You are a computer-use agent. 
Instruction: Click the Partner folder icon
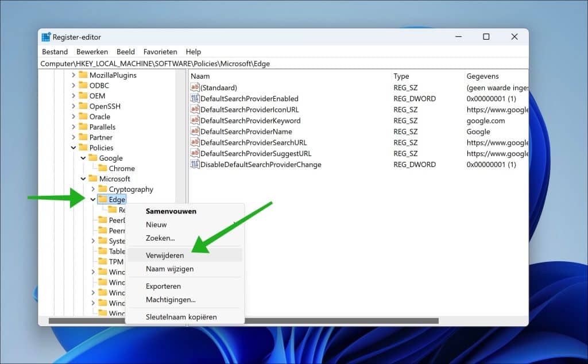tap(83, 137)
